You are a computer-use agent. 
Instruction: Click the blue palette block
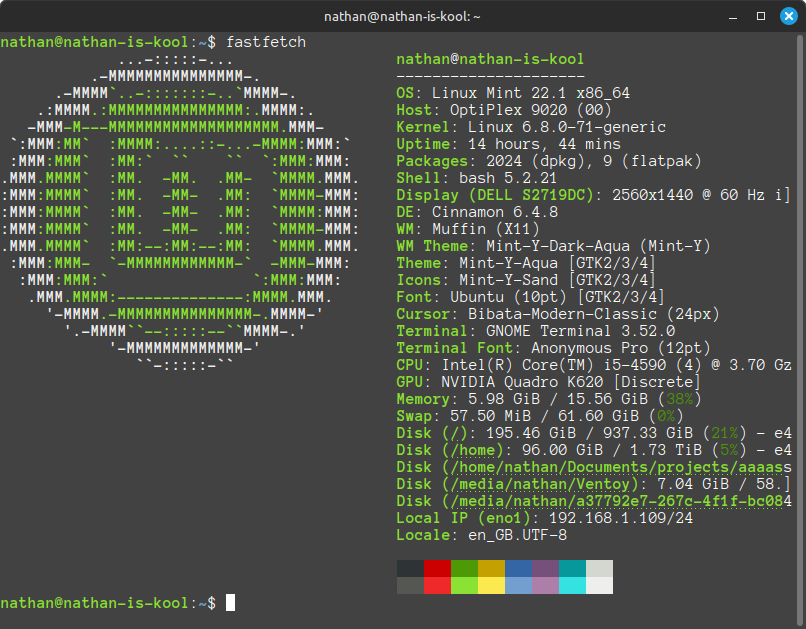[518, 568]
